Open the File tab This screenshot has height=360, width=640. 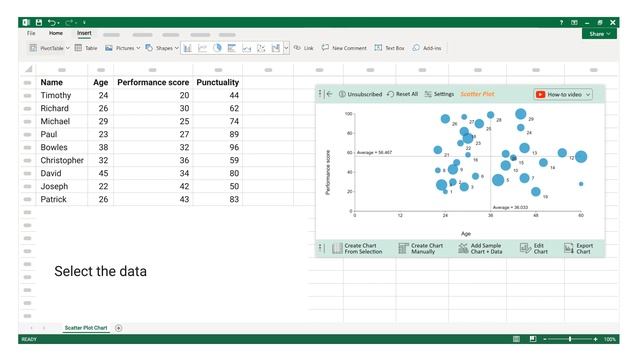(31, 33)
